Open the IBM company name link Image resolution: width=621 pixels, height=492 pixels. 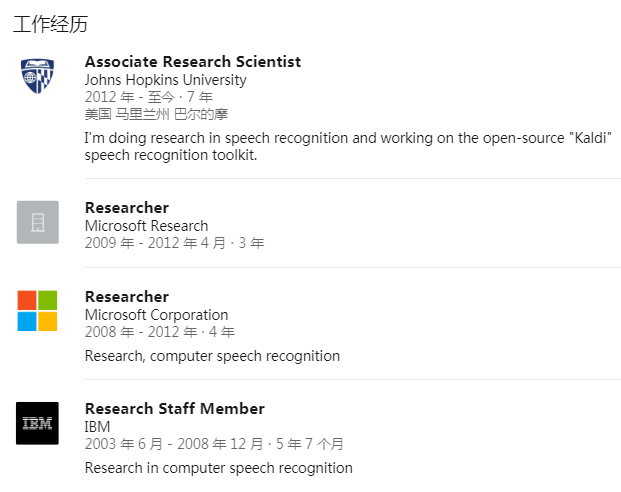click(97, 427)
